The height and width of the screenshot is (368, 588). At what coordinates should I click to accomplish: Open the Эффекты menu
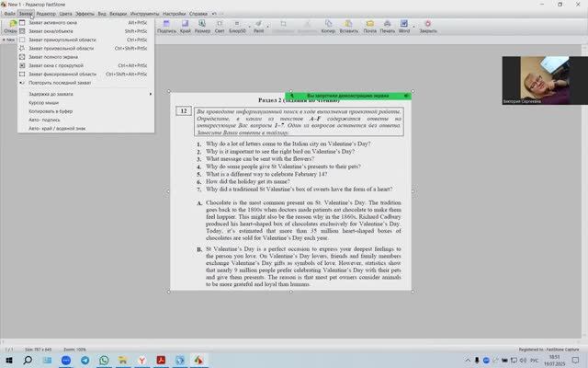[x=85, y=14]
